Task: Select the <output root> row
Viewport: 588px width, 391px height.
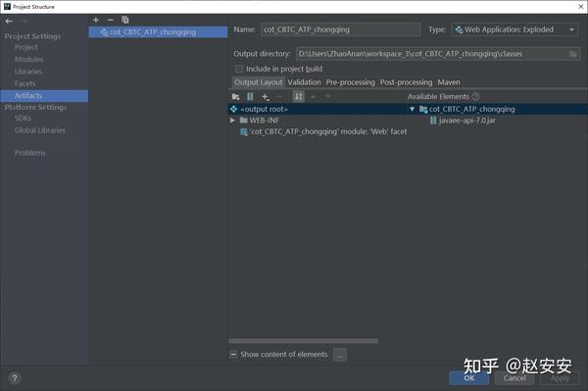Action: (317, 109)
